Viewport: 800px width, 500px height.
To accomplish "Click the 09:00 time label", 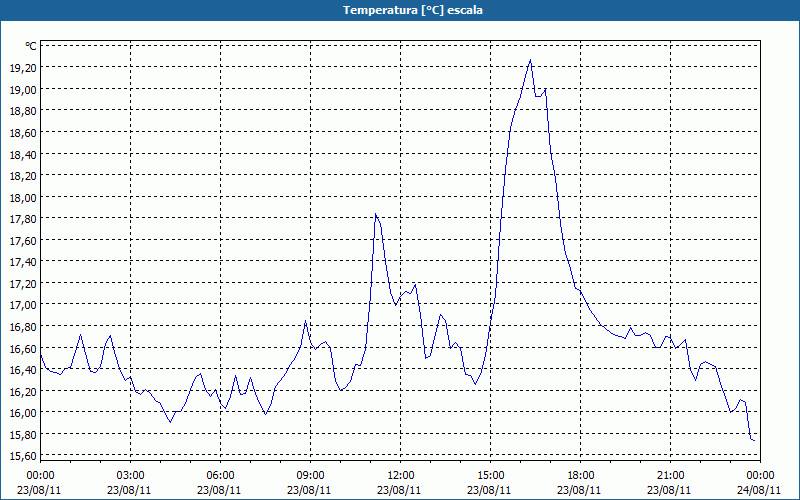I will tap(310, 476).
